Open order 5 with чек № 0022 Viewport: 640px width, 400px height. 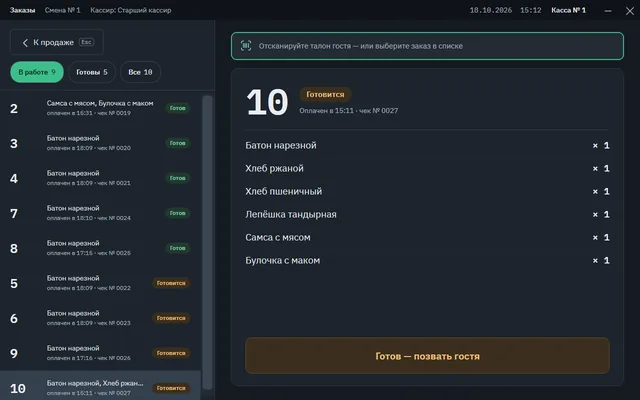[x=100, y=283]
